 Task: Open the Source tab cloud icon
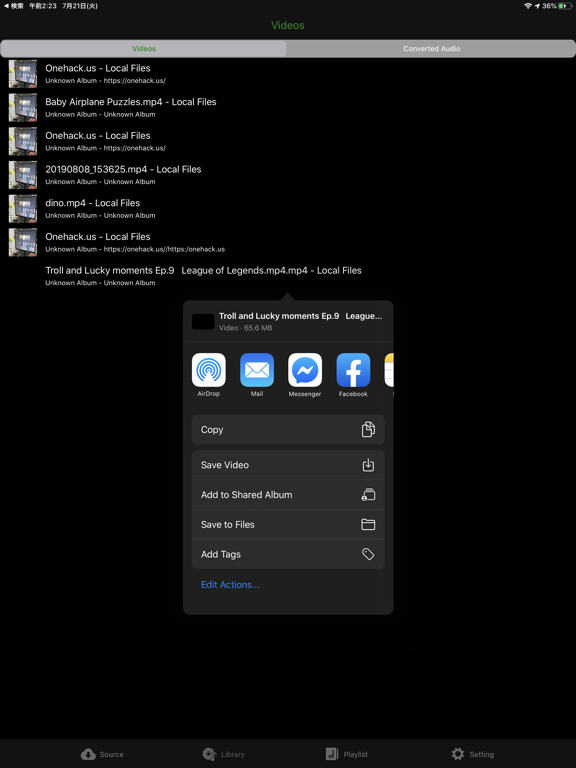coord(88,754)
